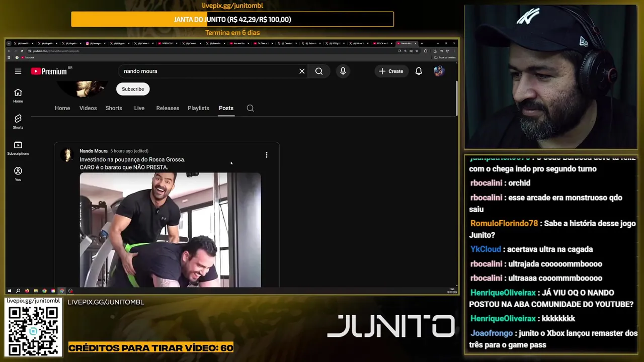Image resolution: width=644 pixels, height=362 pixels.
Task: Open the livepix QR code
Action: [33, 330]
